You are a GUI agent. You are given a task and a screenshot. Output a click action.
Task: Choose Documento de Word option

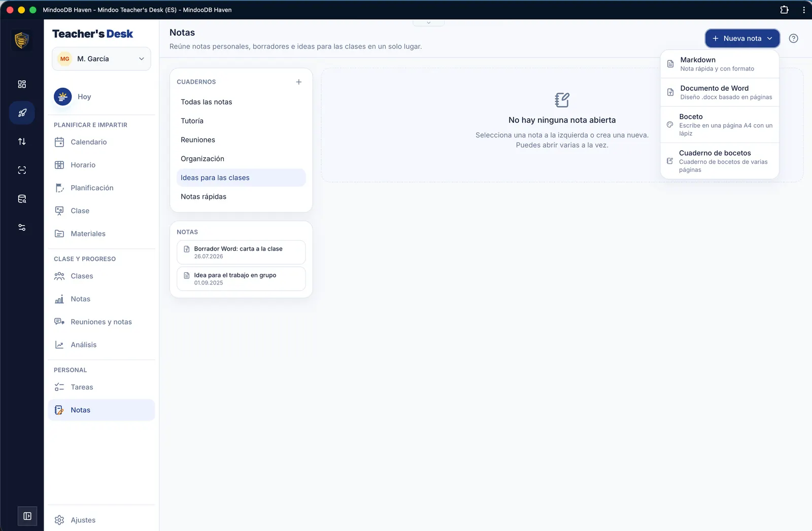click(720, 92)
